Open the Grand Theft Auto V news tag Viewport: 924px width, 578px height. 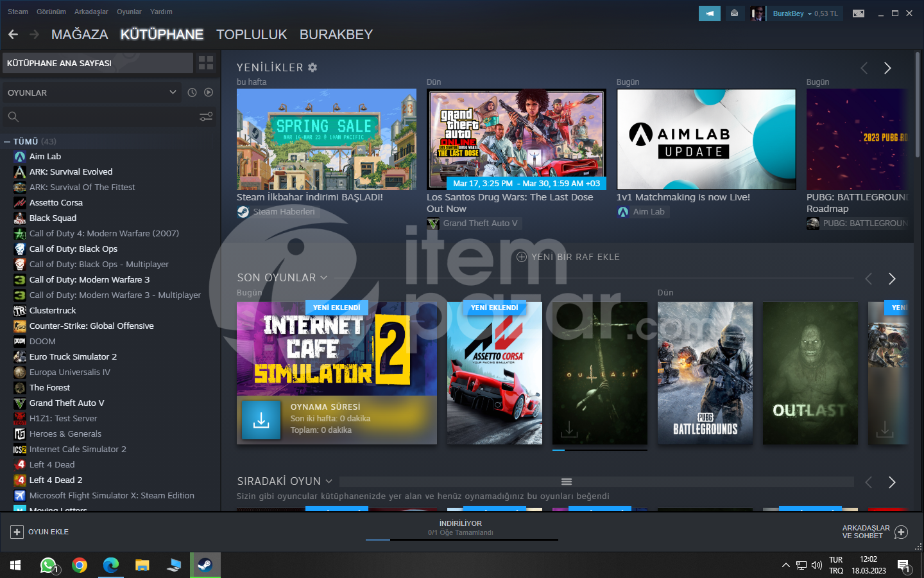tap(481, 223)
